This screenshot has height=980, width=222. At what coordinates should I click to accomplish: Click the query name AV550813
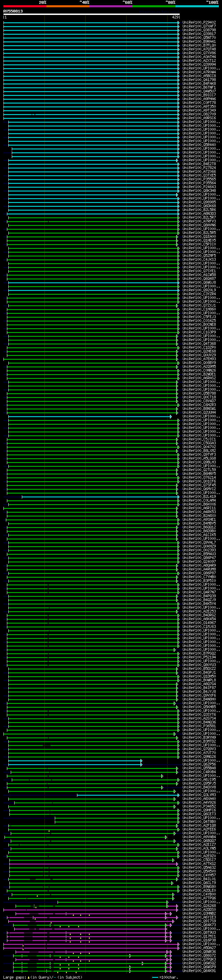(x=13, y=11)
